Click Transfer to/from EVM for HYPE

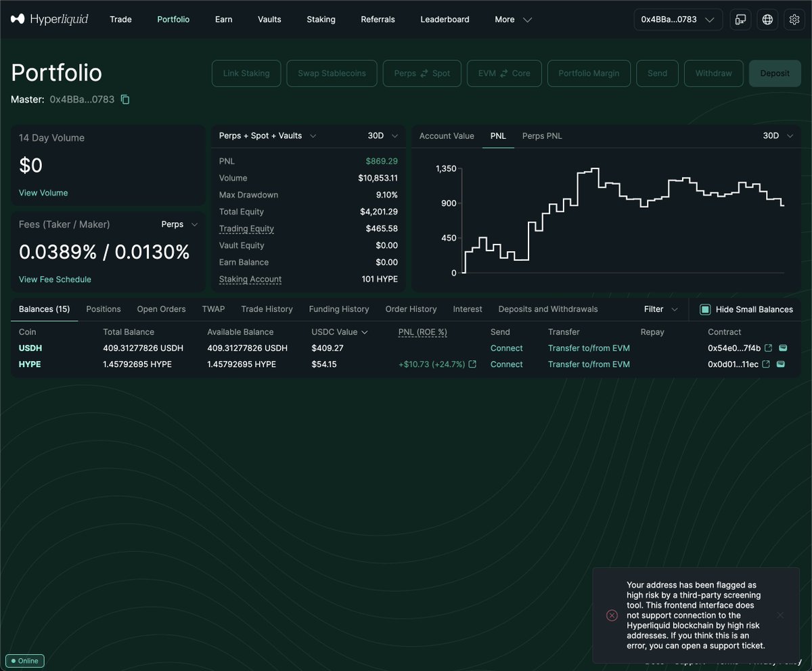(589, 364)
